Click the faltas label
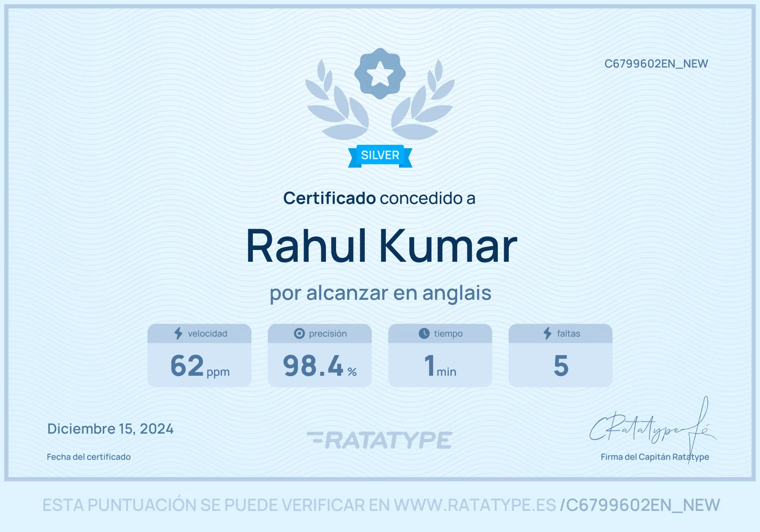 pos(568,334)
